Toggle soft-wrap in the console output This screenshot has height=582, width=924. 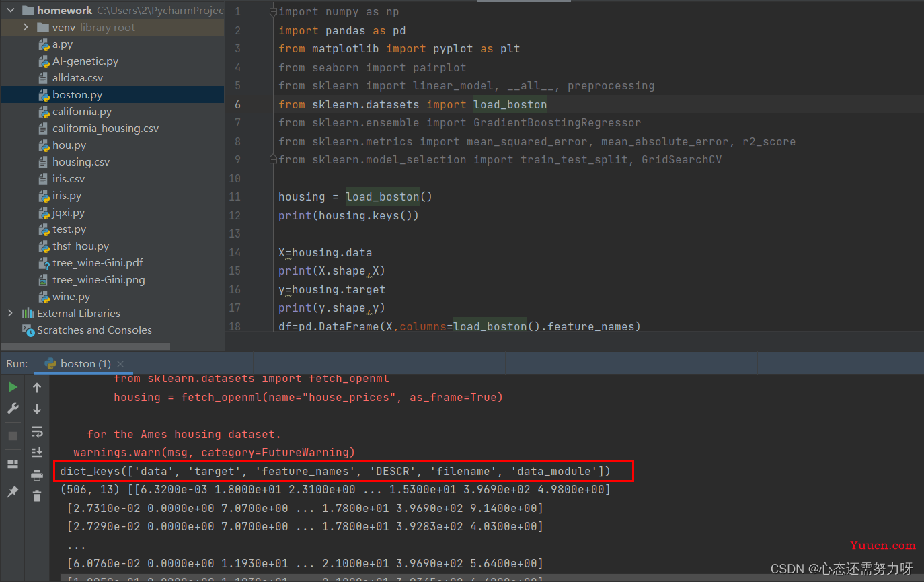[37, 431]
